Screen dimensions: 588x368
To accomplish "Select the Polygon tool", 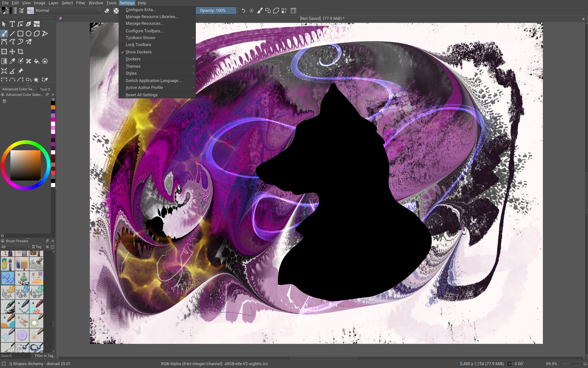I will point(37,33).
